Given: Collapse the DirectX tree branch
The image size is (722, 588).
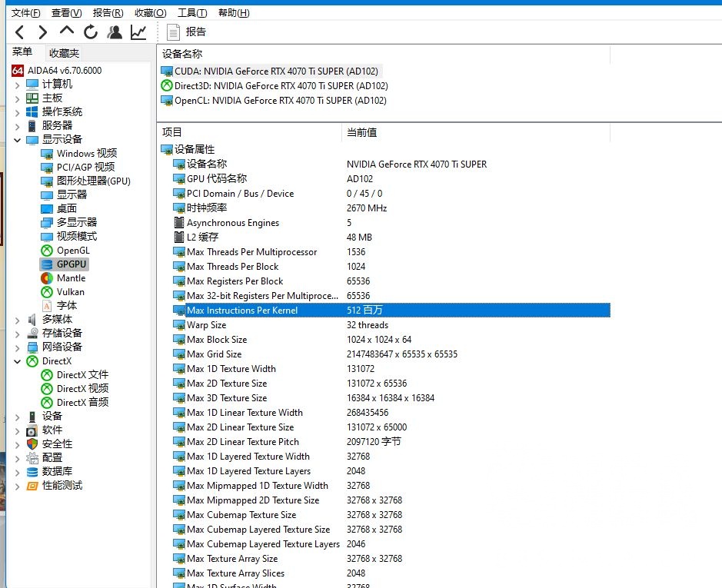Looking at the screenshot, I should (17, 360).
